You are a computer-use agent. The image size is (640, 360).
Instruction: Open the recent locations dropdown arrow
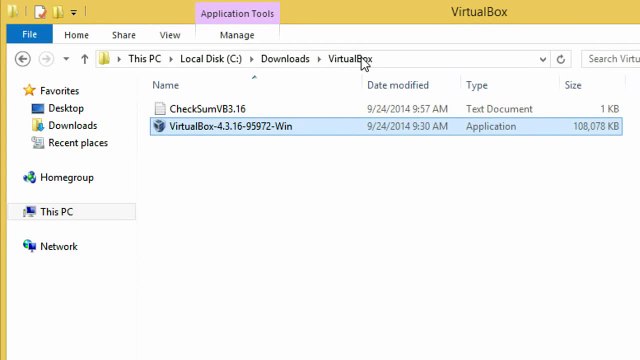(66, 59)
